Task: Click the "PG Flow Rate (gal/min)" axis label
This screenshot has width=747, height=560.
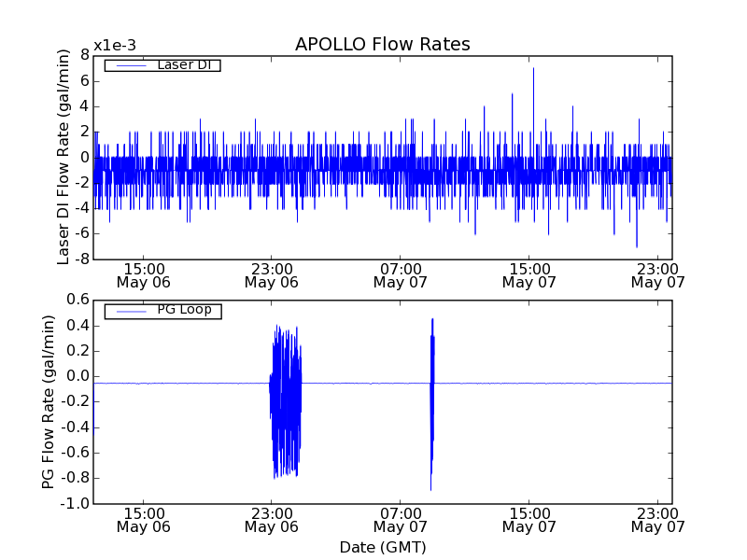Action: 49,401
